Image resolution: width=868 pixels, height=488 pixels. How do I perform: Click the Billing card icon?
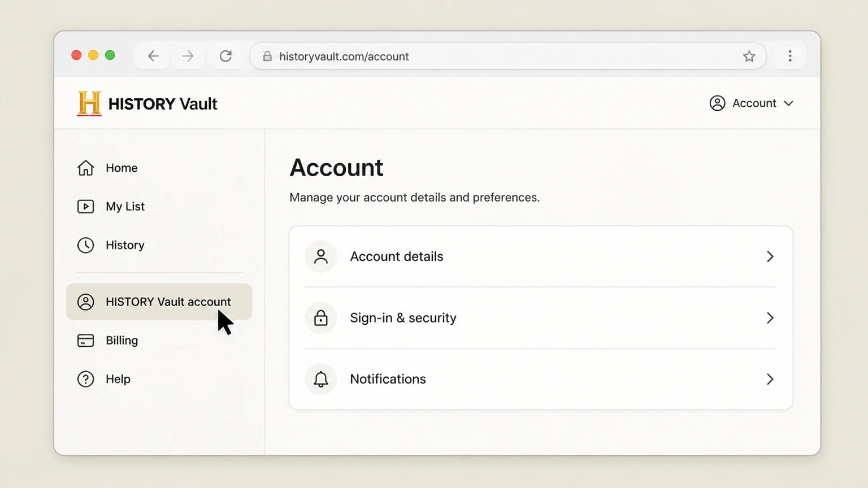pos(86,341)
